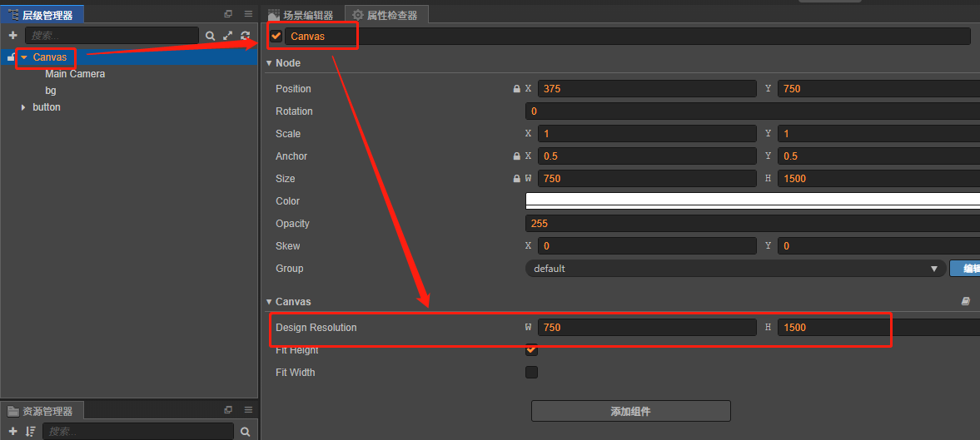Image resolution: width=980 pixels, height=440 pixels.
Task: Click the Skew X field
Action: (x=647, y=246)
